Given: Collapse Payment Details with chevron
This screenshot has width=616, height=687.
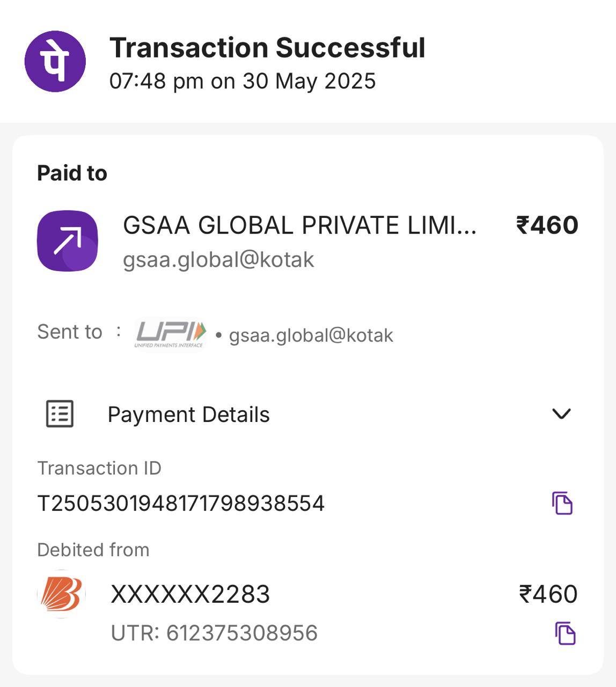Looking at the screenshot, I should click(561, 414).
